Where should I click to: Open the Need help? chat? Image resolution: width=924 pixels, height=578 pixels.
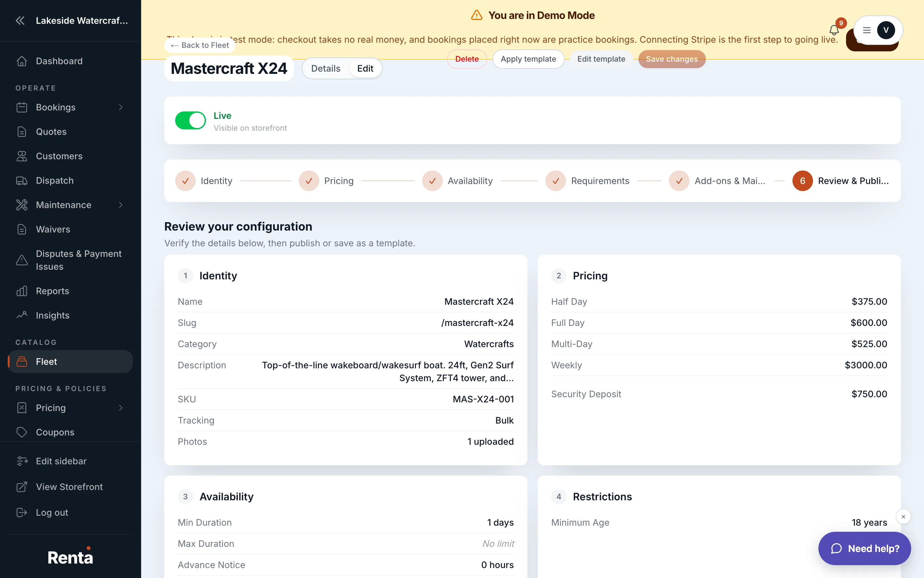click(864, 548)
